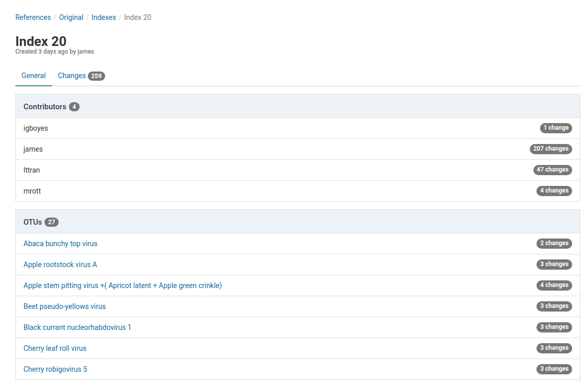Click the 207 changes badge
Screen dimensions: 588x382
(x=551, y=149)
